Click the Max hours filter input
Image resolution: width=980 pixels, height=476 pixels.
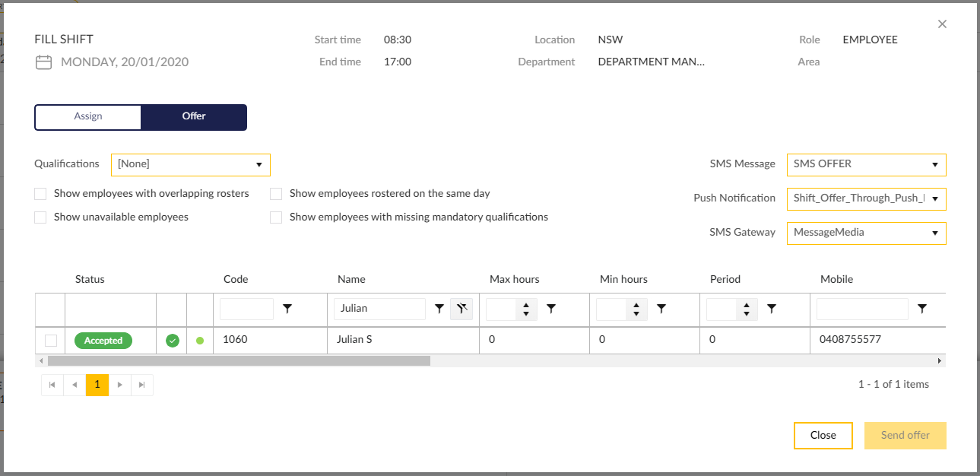(502, 309)
